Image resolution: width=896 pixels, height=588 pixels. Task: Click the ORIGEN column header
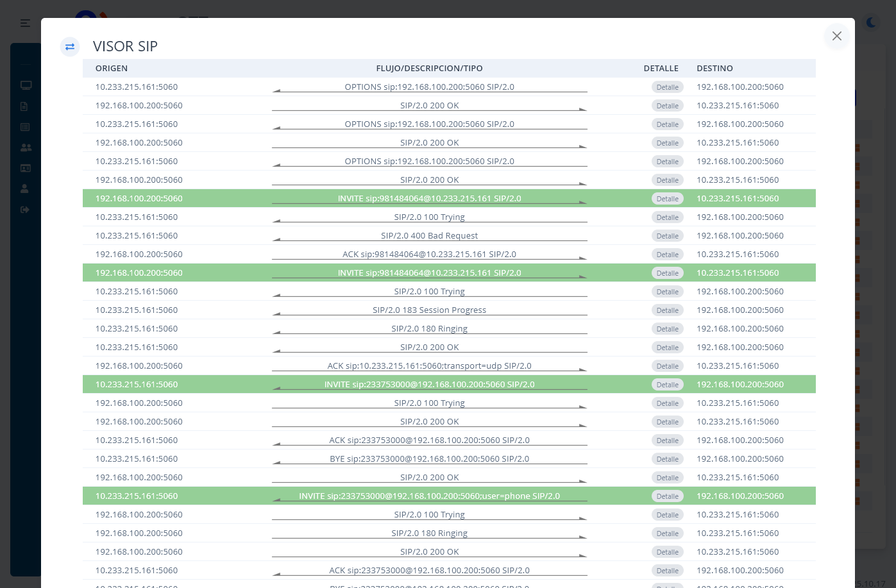click(112, 68)
